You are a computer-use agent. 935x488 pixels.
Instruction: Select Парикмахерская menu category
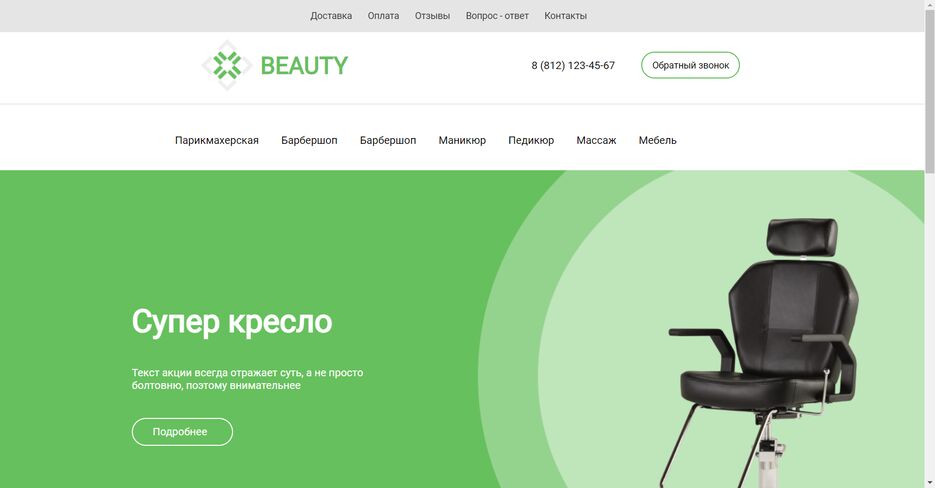coord(217,140)
